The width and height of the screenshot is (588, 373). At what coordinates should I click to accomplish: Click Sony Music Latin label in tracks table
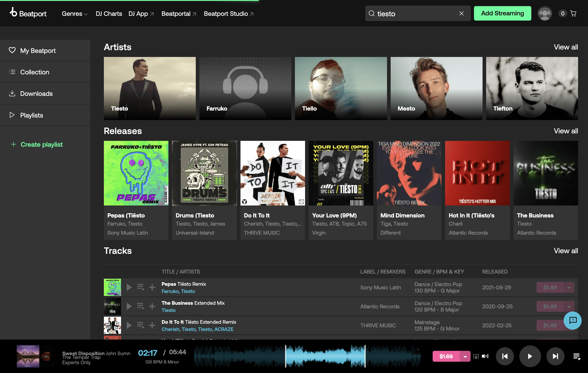coord(380,288)
